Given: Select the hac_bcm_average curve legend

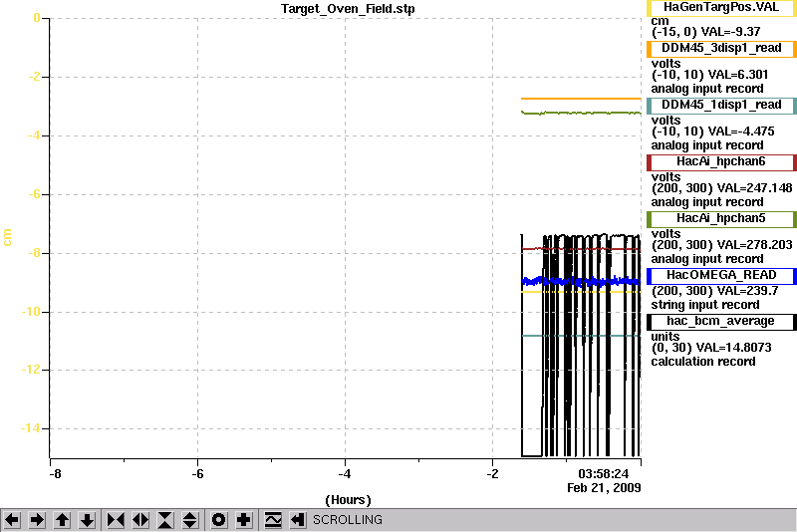Looking at the screenshot, I should coord(721,322).
